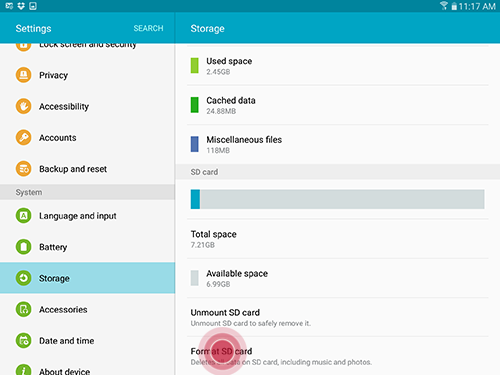Tap the 11:17 AM clock
The height and width of the screenshot is (375, 500).
477,6
